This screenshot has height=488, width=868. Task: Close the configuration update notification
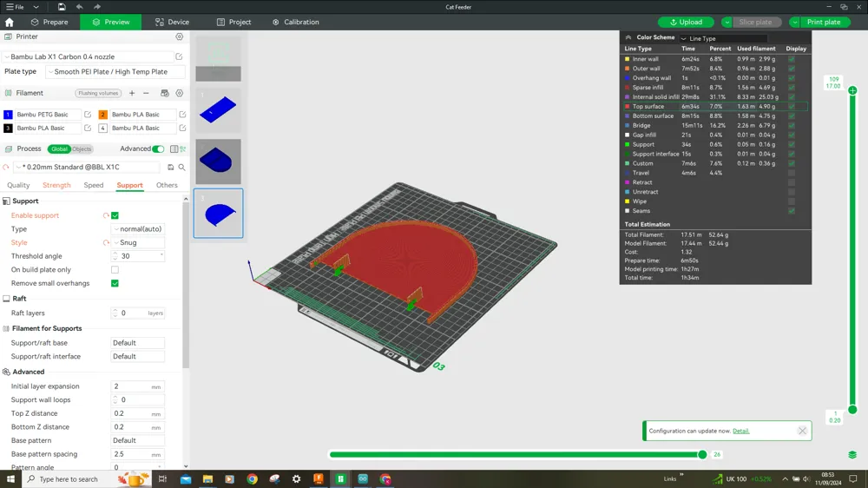click(x=802, y=431)
